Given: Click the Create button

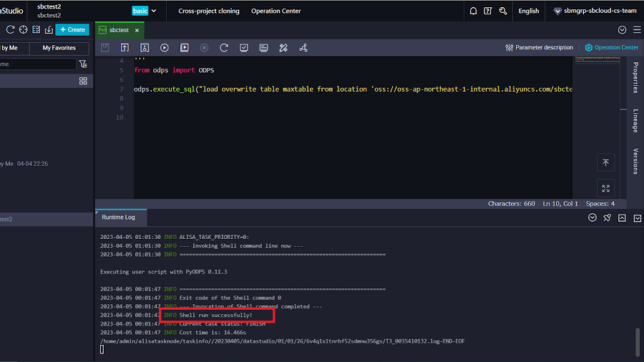Looking at the screenshot, I should click(x=72, y=29).
